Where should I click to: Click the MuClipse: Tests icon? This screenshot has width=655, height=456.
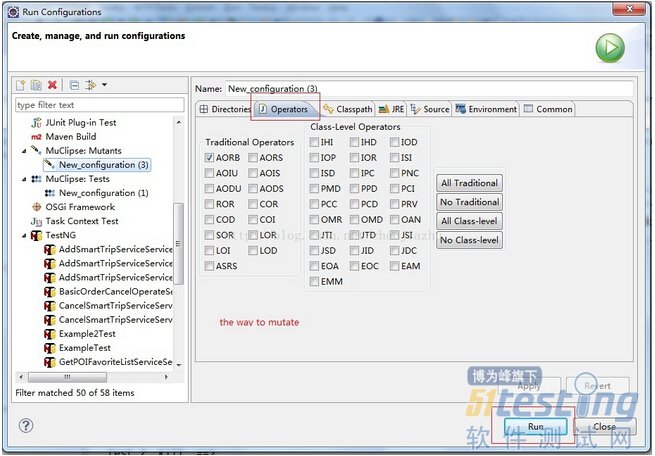36,179
